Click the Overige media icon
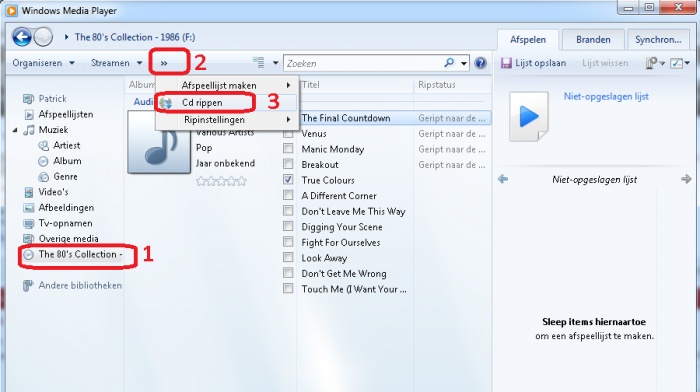Viewport: 700px width, 392px height. [x=29, y=239]
